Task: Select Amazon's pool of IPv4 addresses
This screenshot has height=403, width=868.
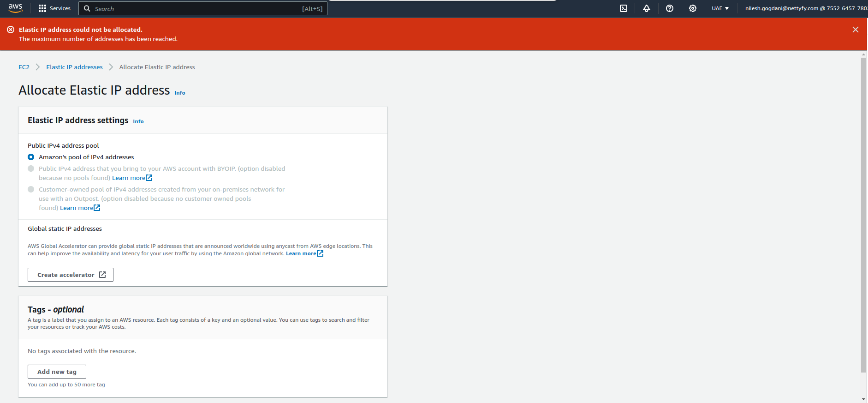Action: [31, 157]
